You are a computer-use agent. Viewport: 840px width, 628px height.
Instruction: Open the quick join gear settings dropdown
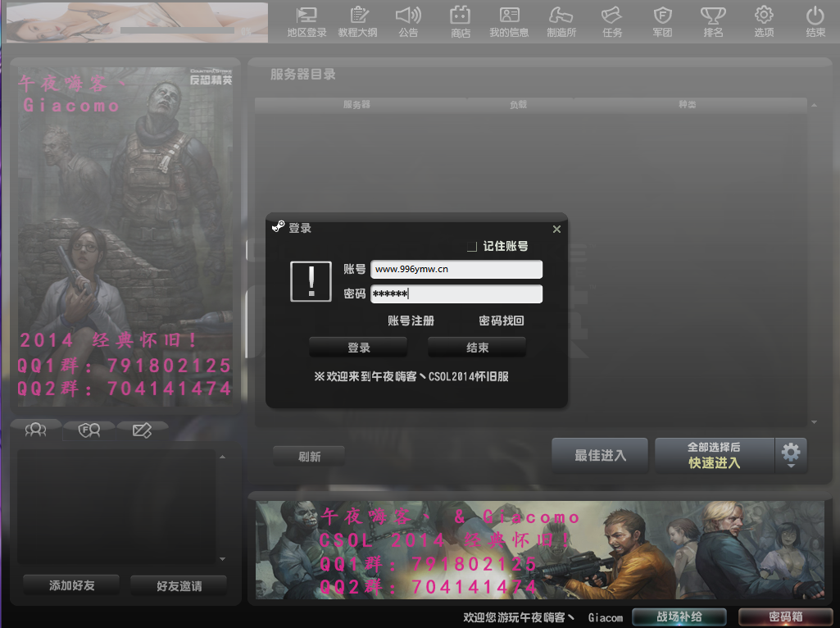(791, 456)
